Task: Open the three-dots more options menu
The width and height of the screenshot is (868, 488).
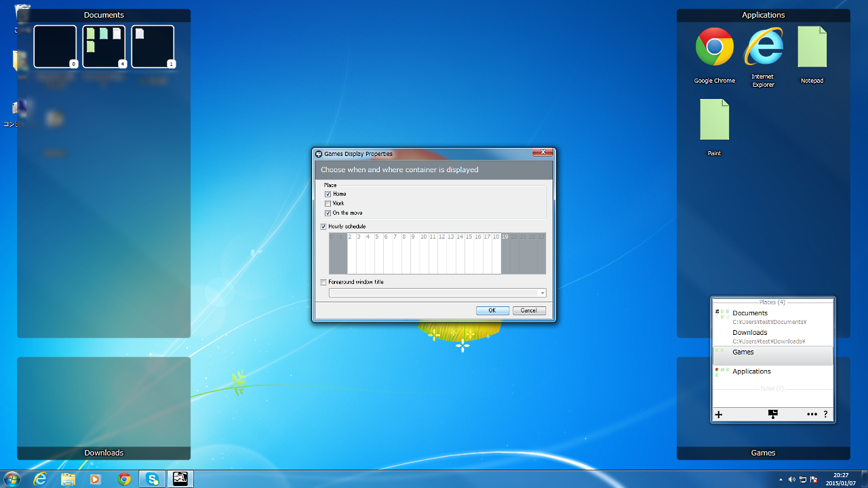Action: [x=812, y=414]
